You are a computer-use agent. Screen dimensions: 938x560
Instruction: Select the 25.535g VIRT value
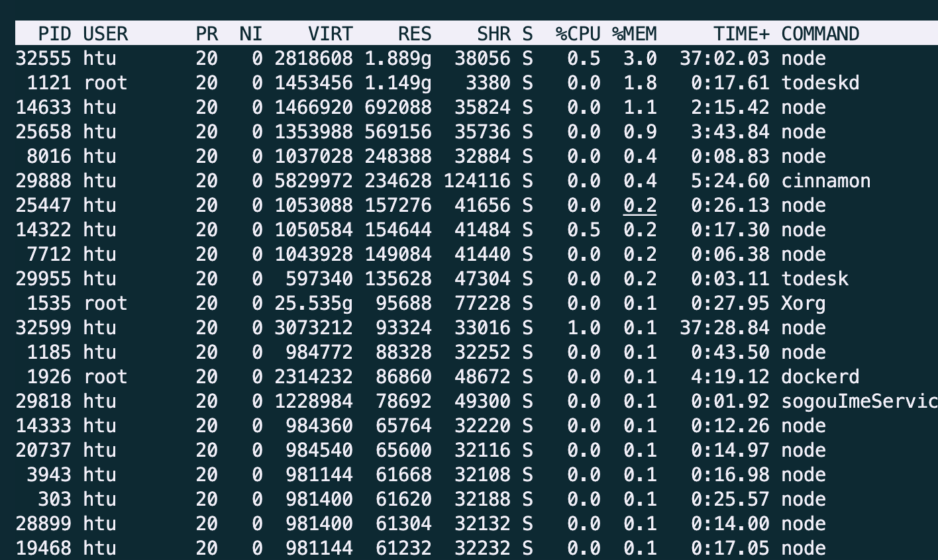tap(314, 303)
